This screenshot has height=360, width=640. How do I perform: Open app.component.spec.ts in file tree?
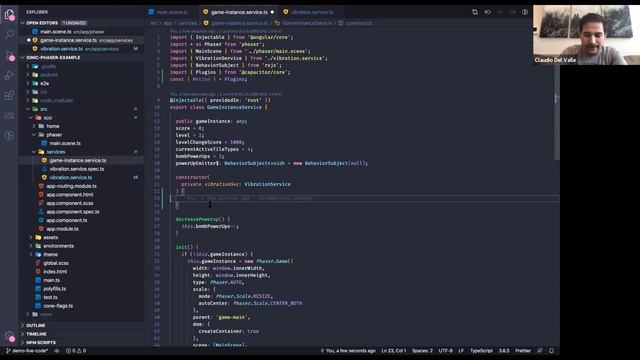[x=73, y=212]
